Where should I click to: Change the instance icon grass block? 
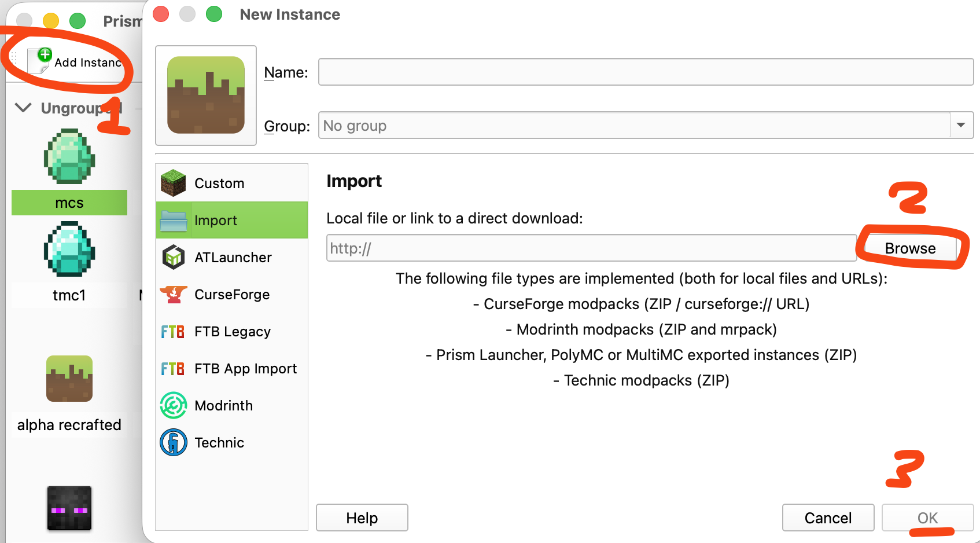[x=206, y=95]
